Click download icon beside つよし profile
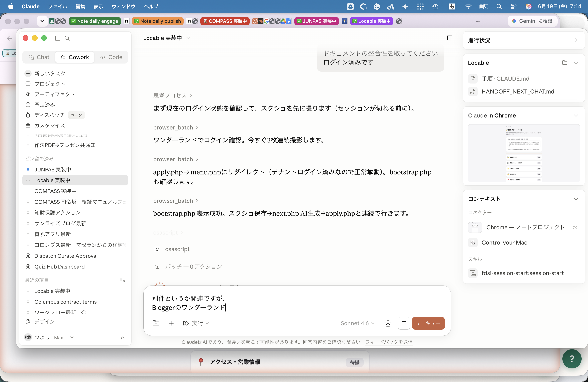This screenshot has height=382, width=588. click(x=123, y=337)
